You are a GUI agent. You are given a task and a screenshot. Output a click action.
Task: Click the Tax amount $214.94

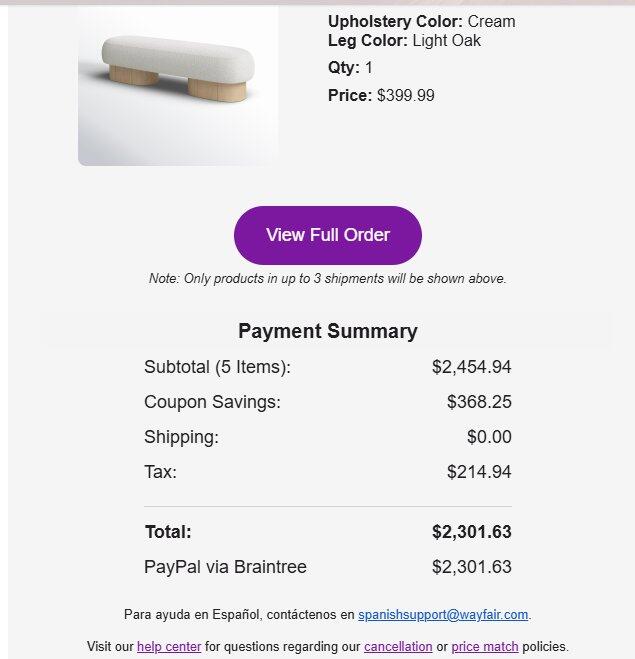pyautogui.click(x=479, y=472)
